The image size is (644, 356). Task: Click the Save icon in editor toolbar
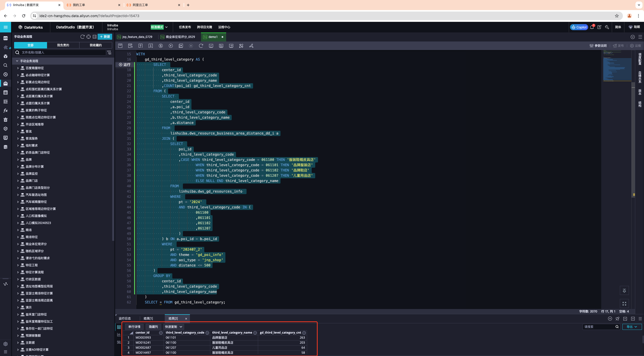coord(120,46)
